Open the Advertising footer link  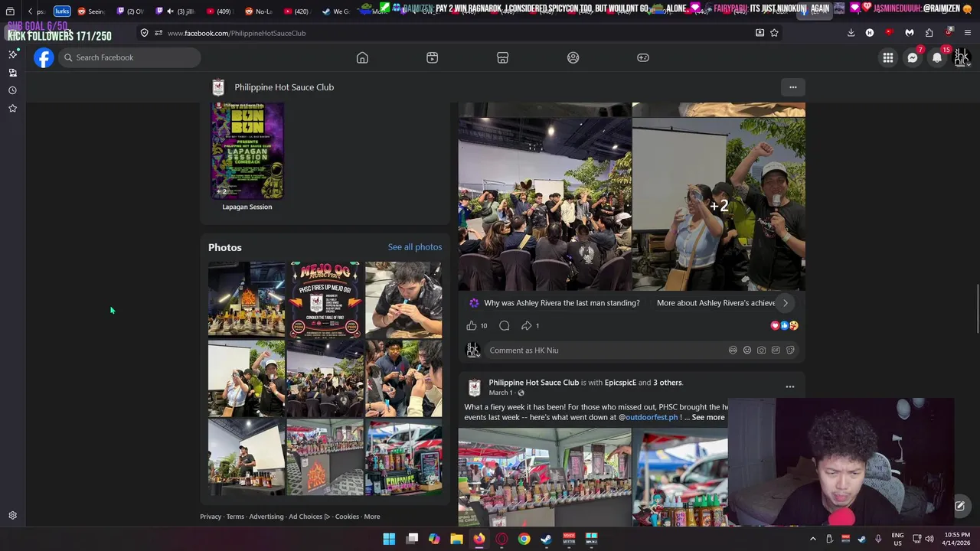point(266,517)
